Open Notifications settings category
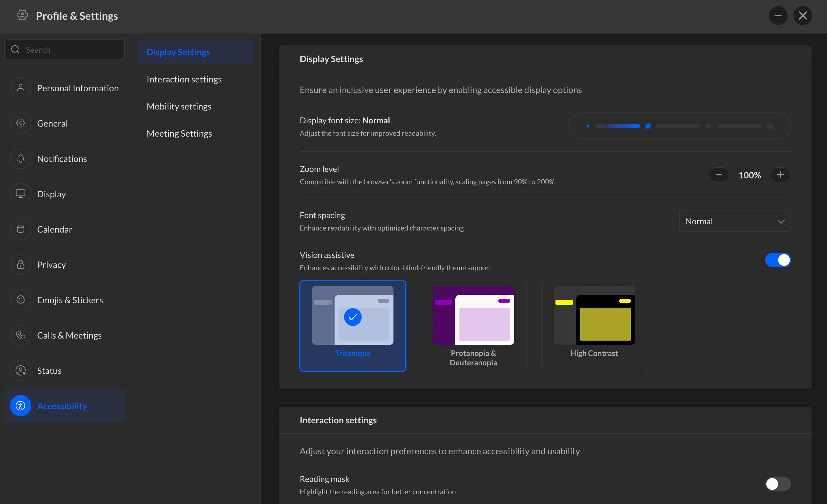The width and height of the screenshot is (827, 504). click(x=64, y=158)
